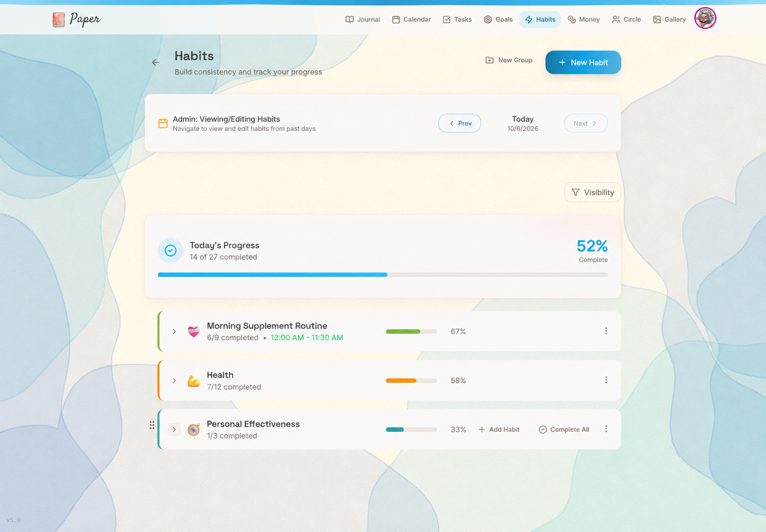Create a New Habit

583,62
